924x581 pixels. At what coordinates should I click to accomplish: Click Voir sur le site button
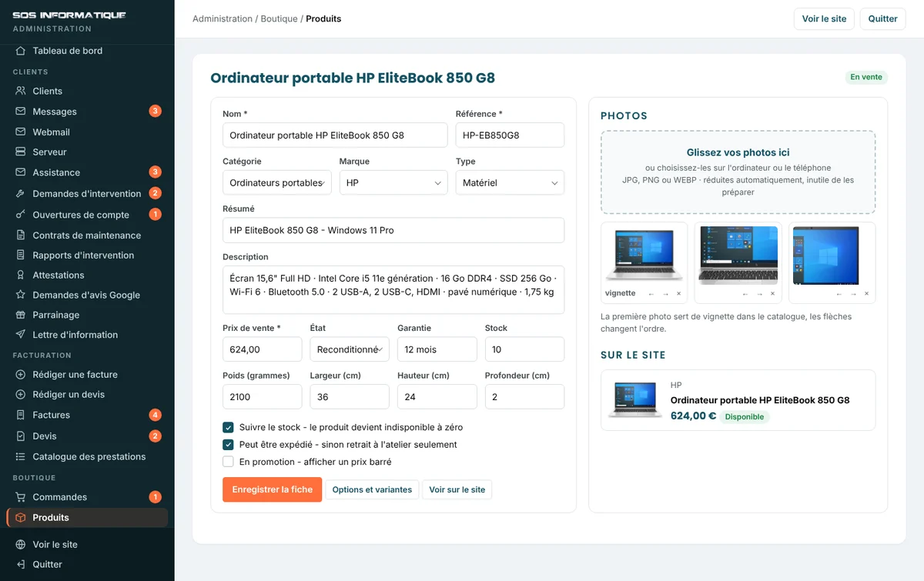[x=457, y=489]
